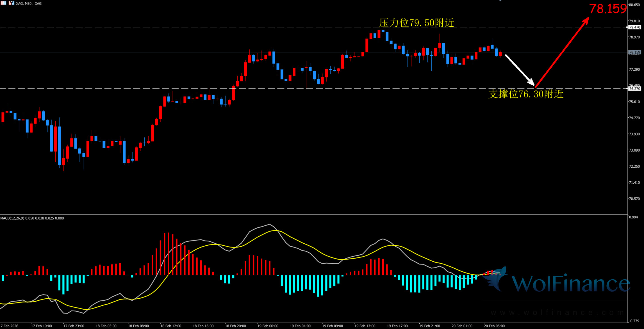Select the white downward arrow drawing
644x329 pixels.
[520, 70]
